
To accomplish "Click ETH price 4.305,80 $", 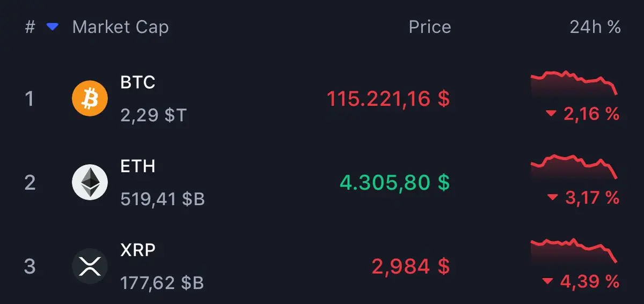I will click(394, 182).
